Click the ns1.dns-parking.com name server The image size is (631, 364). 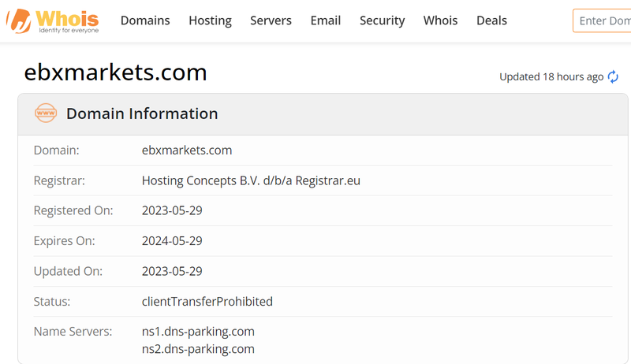tap(198, 331)
